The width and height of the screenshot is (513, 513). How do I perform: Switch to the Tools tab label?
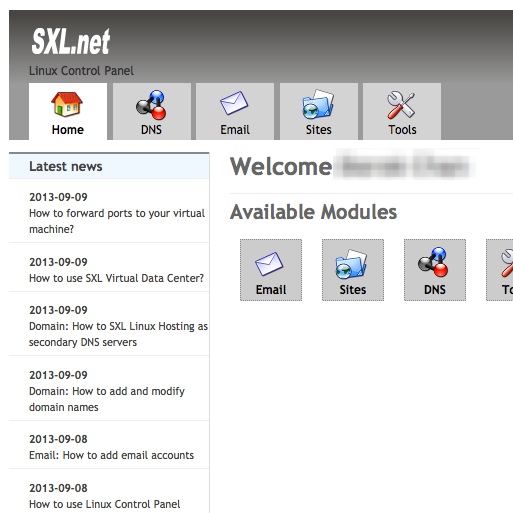tap(402, 130)
